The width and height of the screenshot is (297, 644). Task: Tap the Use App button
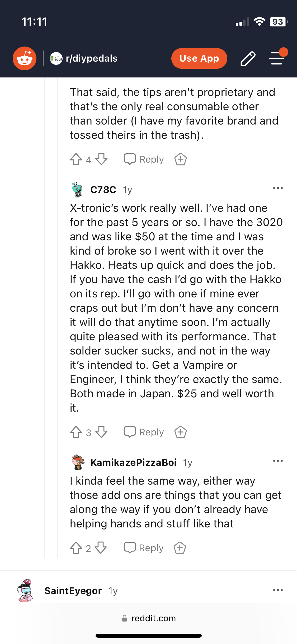[199, 58]
